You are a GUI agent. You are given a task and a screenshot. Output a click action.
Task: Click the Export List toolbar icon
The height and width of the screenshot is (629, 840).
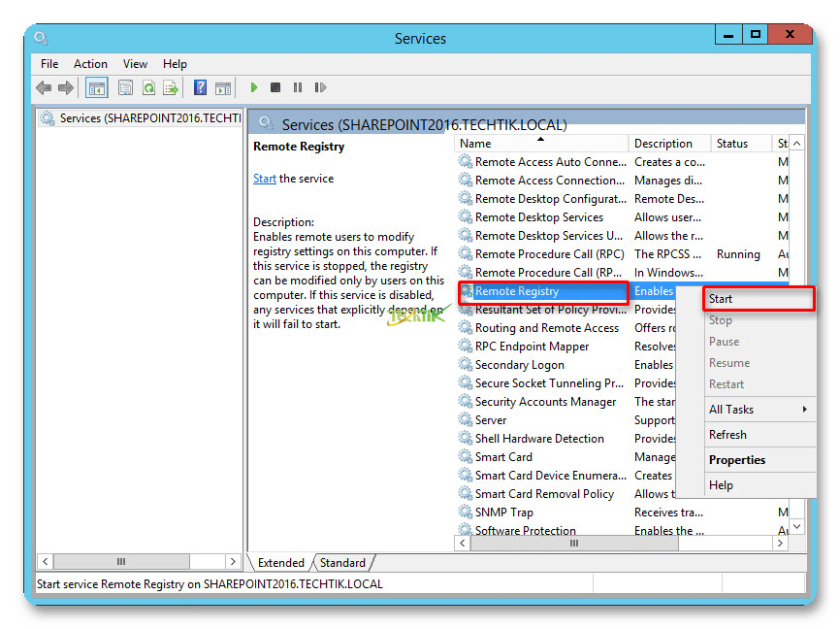(171, 88)
